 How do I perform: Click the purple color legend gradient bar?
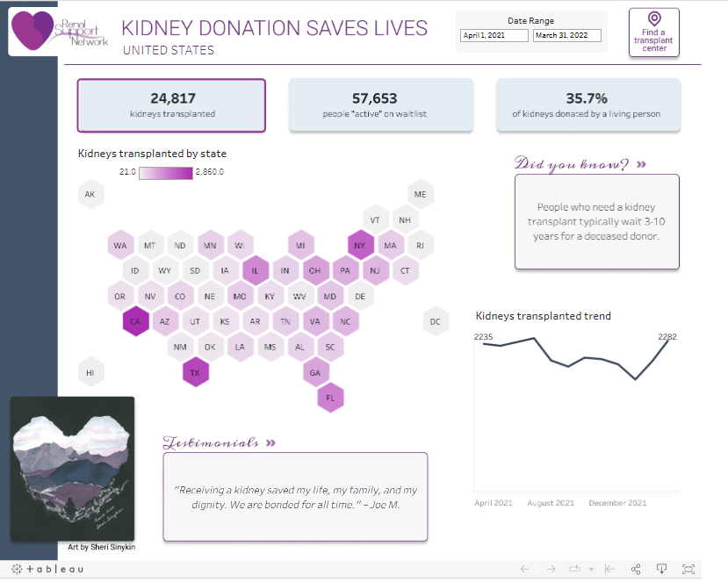tap(165, 172)
